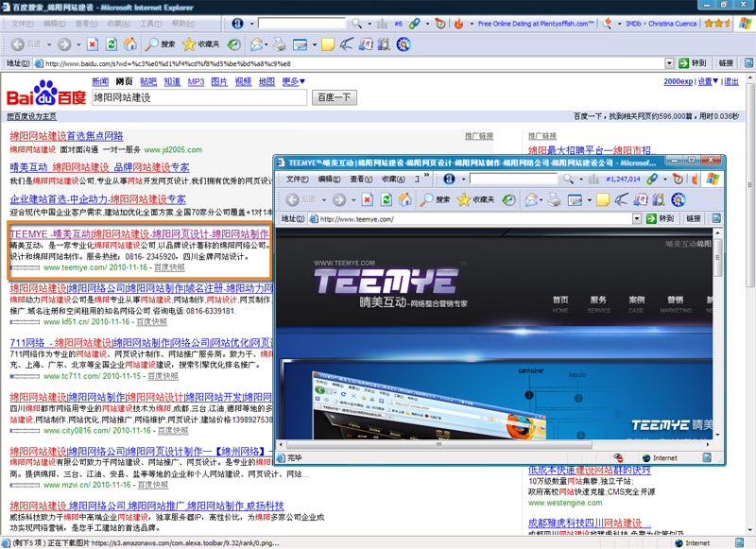Open 工具(T) menu in main window
Viewport: 756px width, 549px height.
point(150,23)
